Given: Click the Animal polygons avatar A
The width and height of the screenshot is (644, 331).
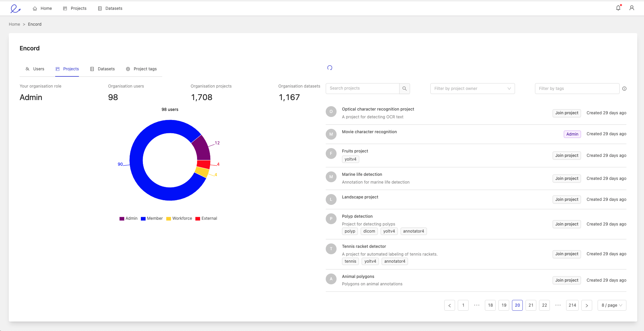Looking at the screenshot, I should pos(331,279).
